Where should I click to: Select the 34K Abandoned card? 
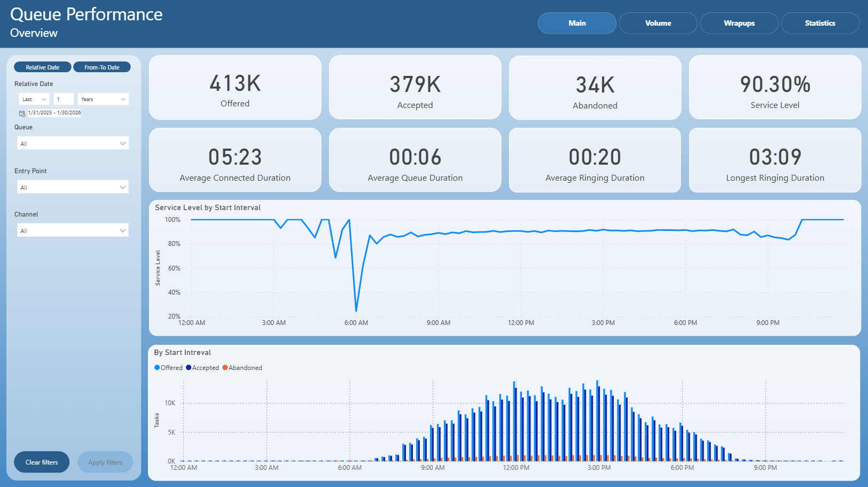click(595, 88)
